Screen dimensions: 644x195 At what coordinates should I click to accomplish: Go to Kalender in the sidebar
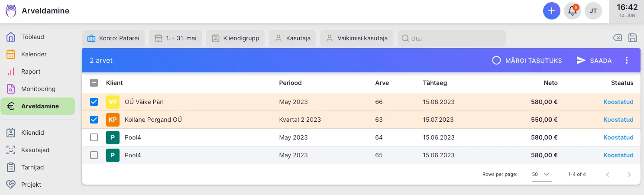[34, 54]
